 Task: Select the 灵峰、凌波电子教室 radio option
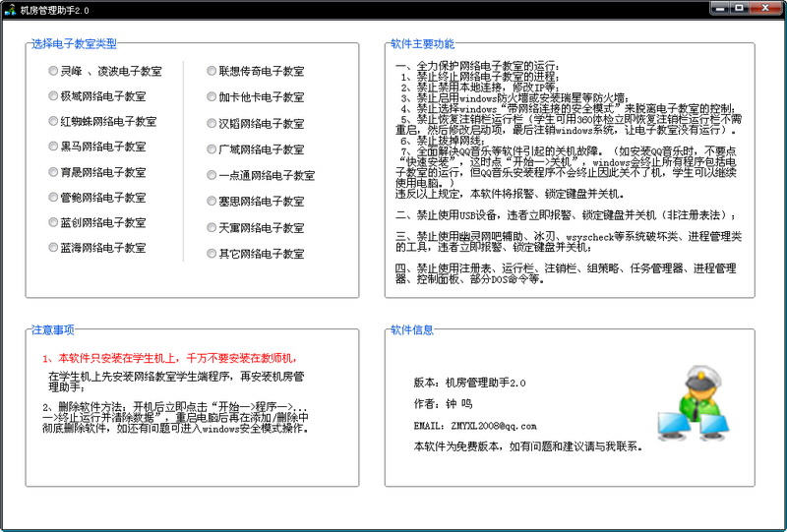click(x=53, y=71)
